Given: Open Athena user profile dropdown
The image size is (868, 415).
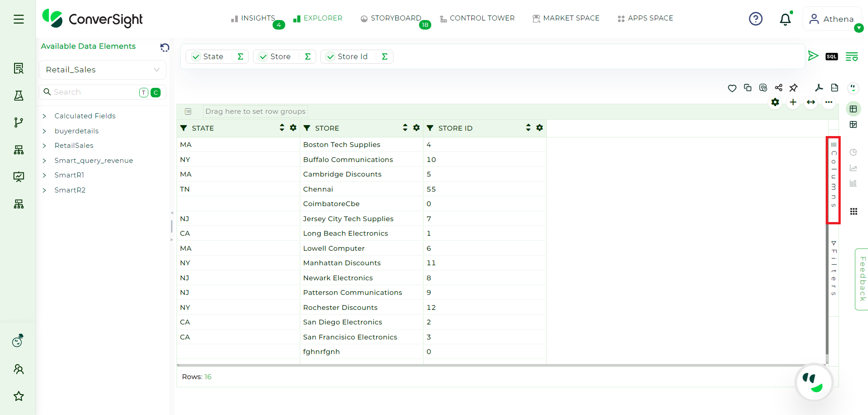Looking at the screenshot, I should coord(832,19).
